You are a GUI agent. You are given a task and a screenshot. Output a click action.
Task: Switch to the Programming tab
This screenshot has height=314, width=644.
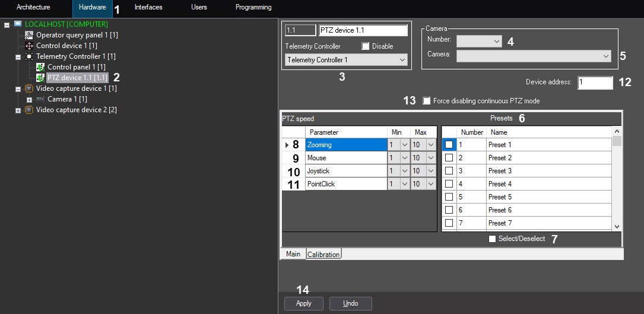coord(253,7)
